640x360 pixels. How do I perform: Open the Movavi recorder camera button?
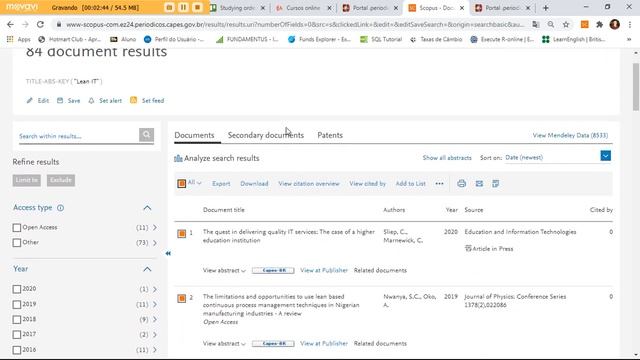tap(169, 7)
